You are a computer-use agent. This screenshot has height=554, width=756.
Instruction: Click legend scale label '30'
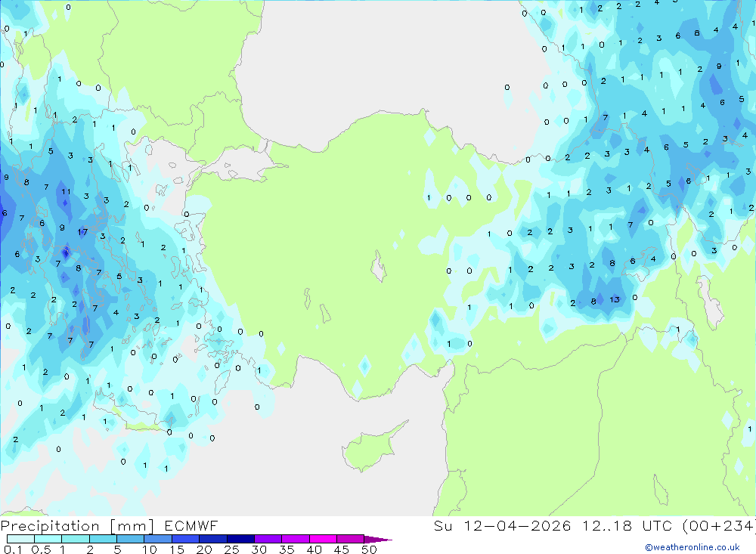pos(259,549)
